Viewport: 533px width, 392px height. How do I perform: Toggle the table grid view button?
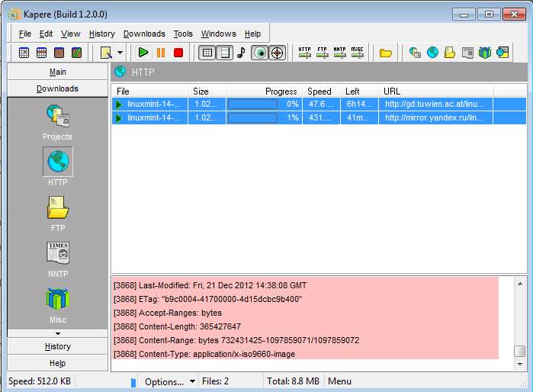coord(207,53)
